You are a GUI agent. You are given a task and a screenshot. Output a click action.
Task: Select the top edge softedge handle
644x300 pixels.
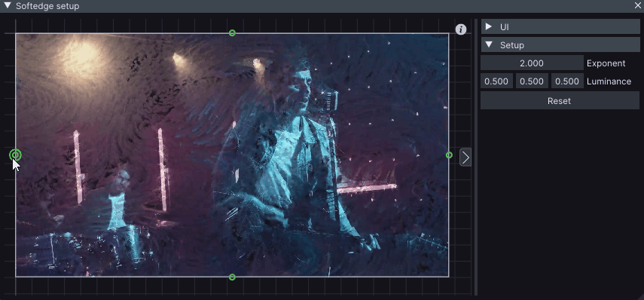point(232,33)
